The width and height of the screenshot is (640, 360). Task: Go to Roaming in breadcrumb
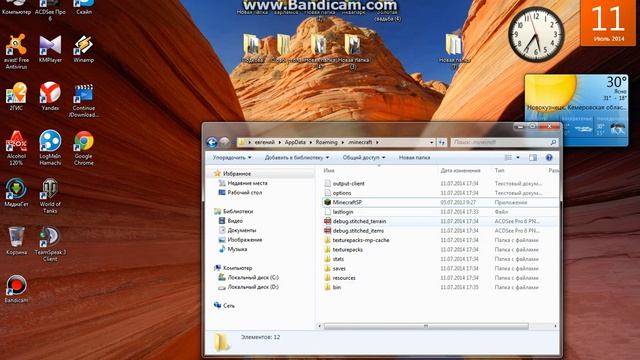(326, 142)
